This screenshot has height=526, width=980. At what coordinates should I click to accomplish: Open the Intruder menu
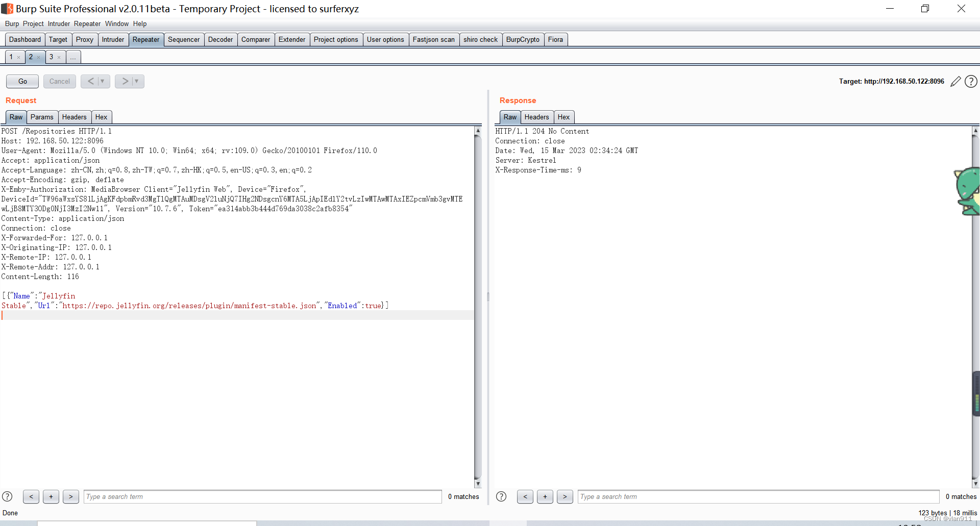(59, 24)
